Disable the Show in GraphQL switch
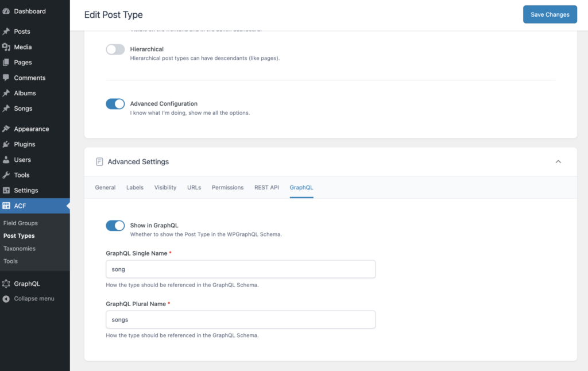The height and width of the screenshot is (371, 588). tap(115, 226)
